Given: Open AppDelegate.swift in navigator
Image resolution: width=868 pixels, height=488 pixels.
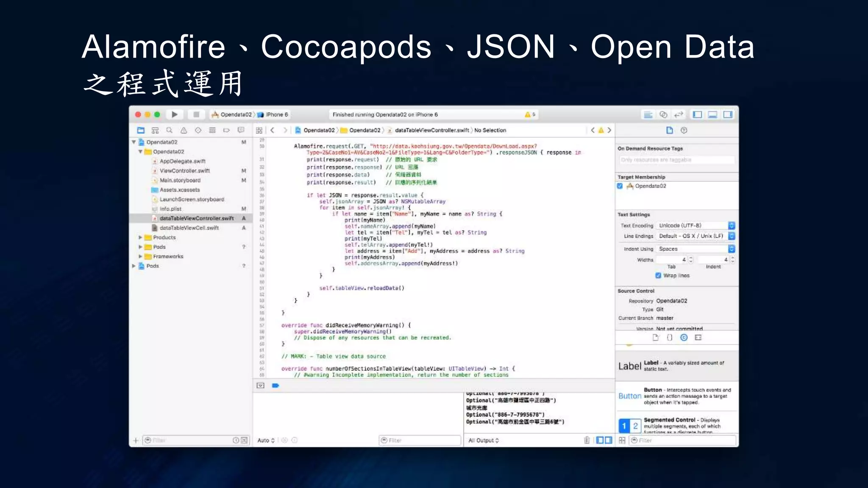Looking at the screenshot, I should [182, 161].
